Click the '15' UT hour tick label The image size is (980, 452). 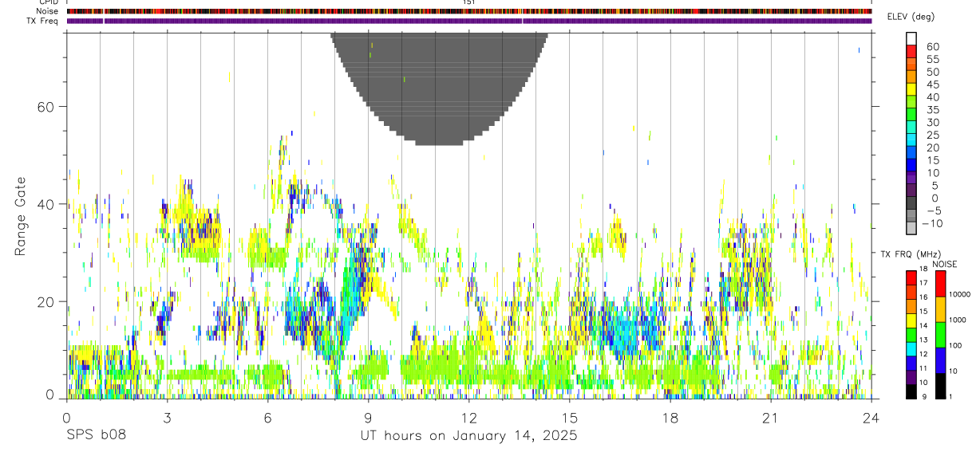tap(569, 418)
